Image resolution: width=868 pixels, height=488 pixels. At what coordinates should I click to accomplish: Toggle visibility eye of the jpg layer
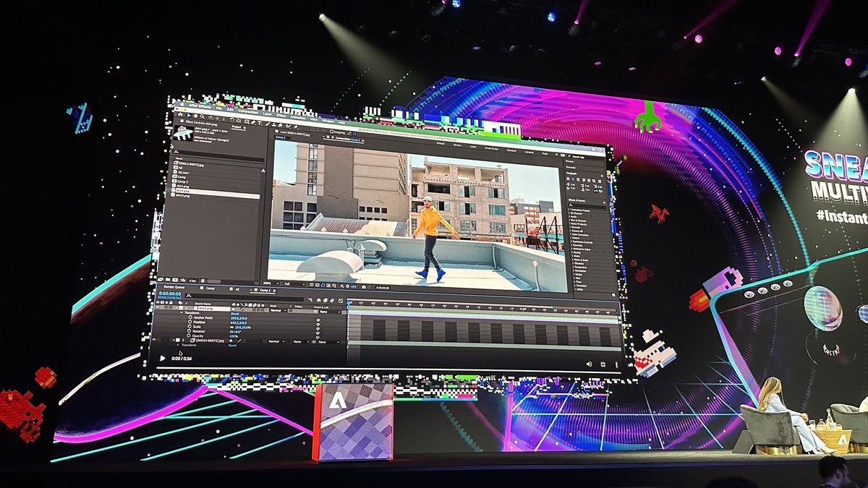153,339
